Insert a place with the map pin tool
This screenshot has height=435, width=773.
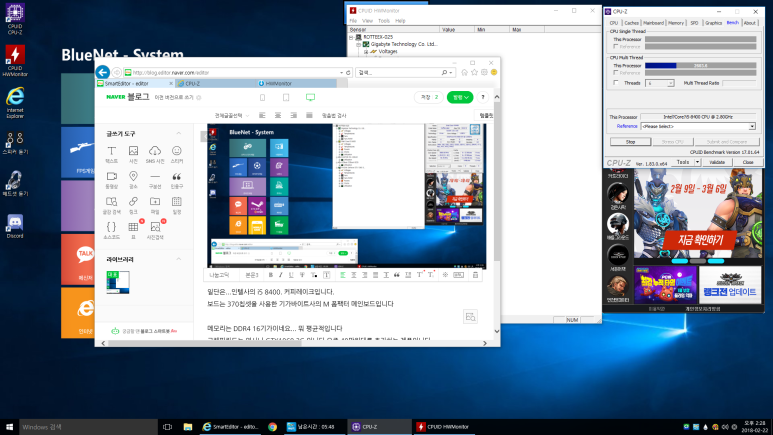click(133, 180)
